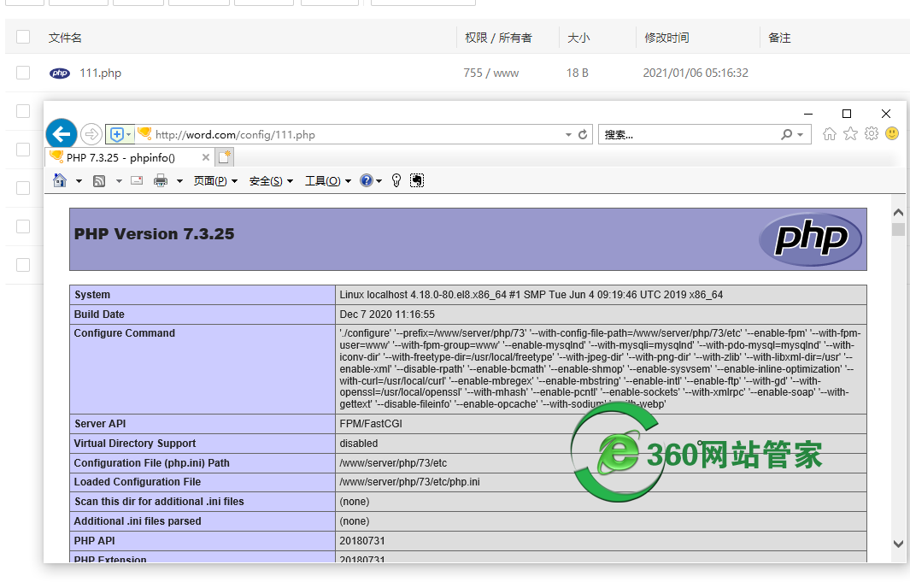Expand the address bar history dropdown arrow
Screen dimensions: 910x588
tap(568, 135)
